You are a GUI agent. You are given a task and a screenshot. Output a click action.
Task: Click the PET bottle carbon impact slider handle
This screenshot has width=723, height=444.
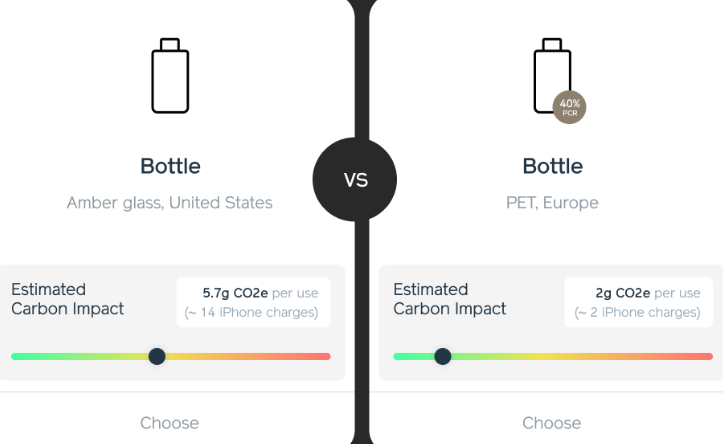(x=443, y=356)
